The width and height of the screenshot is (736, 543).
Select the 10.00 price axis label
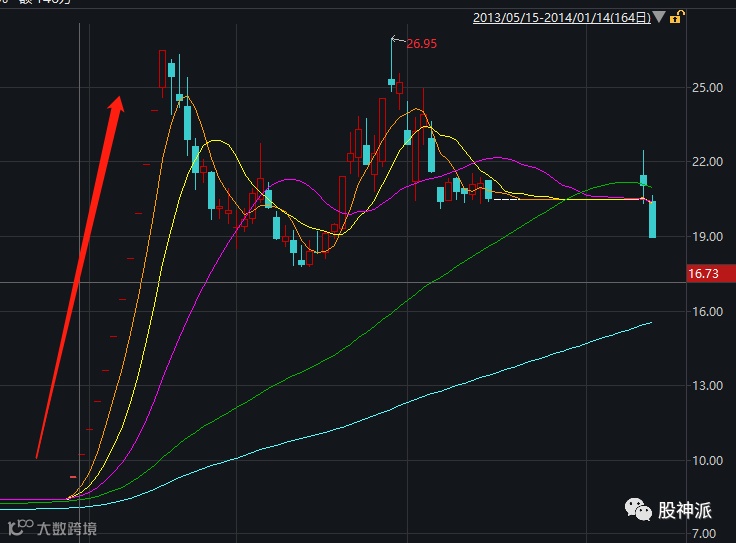[707, 460]
